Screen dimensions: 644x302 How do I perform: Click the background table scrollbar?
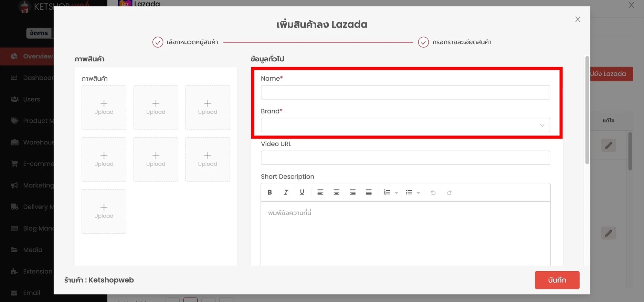point(630,151)
